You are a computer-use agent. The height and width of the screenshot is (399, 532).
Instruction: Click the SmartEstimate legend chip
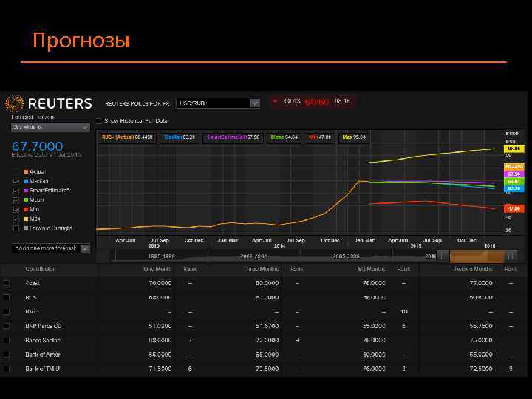[233, 137]
